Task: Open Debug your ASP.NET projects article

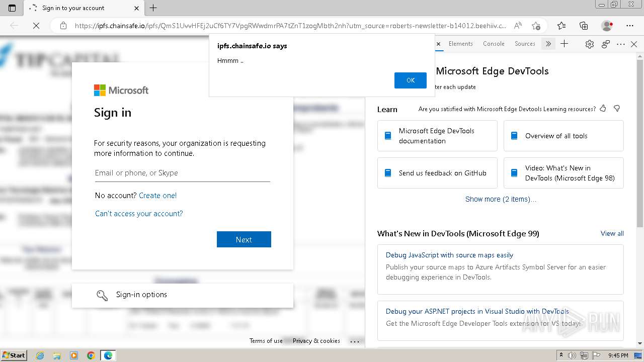Action: (477, 311)
